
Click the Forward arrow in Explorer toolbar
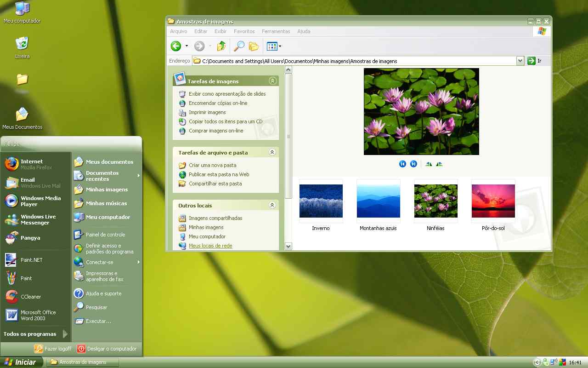tap(199, 46)
